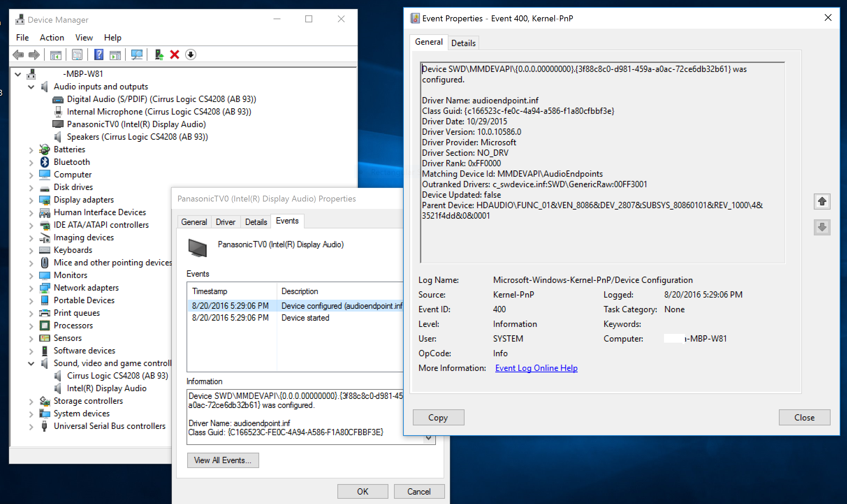
Task: Select the Device started event row
Action: click(x=305, y=318)
